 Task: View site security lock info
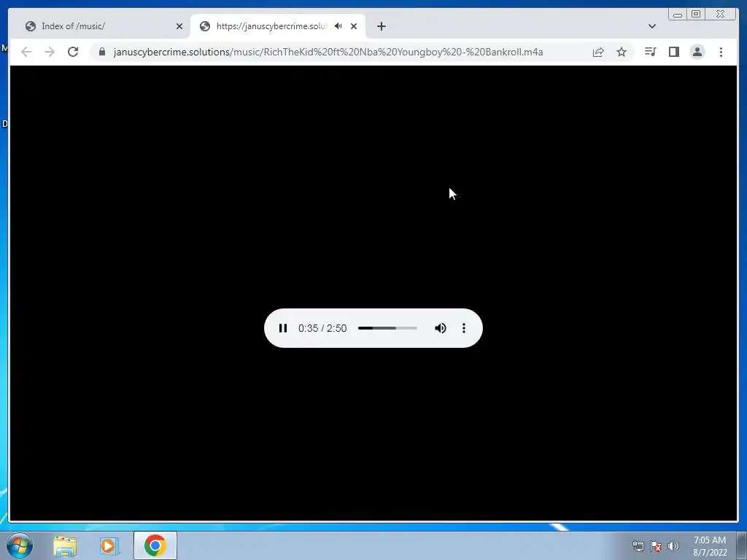click(102, 52)
